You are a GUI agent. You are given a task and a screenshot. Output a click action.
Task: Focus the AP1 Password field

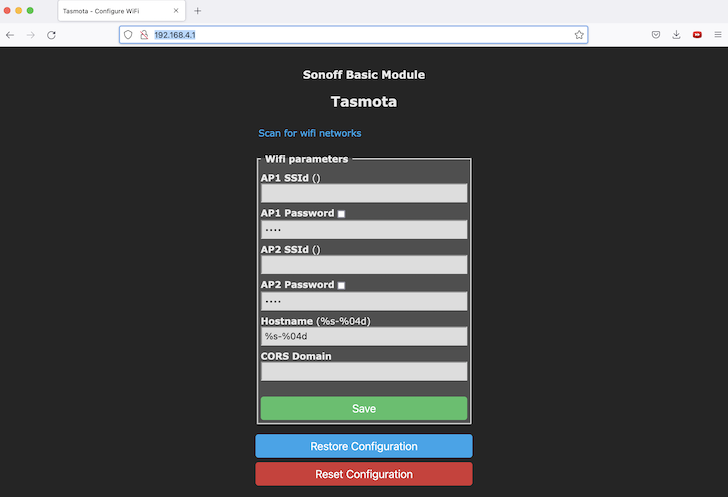tap(364, 229)
